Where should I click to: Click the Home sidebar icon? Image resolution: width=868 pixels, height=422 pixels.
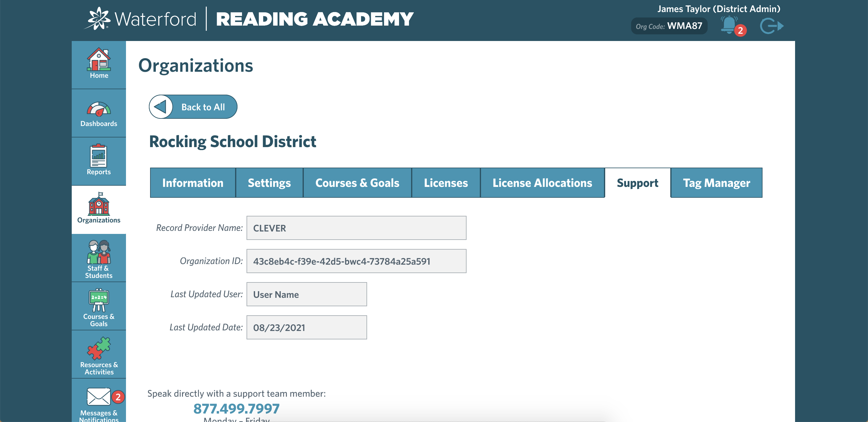(99, 62)
